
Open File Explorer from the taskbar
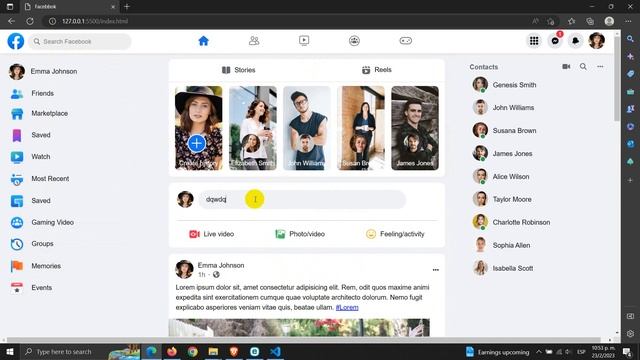(x=213, y=351)
